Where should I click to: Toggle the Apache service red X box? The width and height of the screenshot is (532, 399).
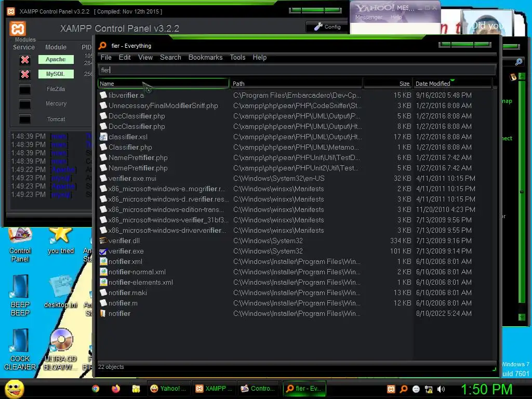(25, 60)
